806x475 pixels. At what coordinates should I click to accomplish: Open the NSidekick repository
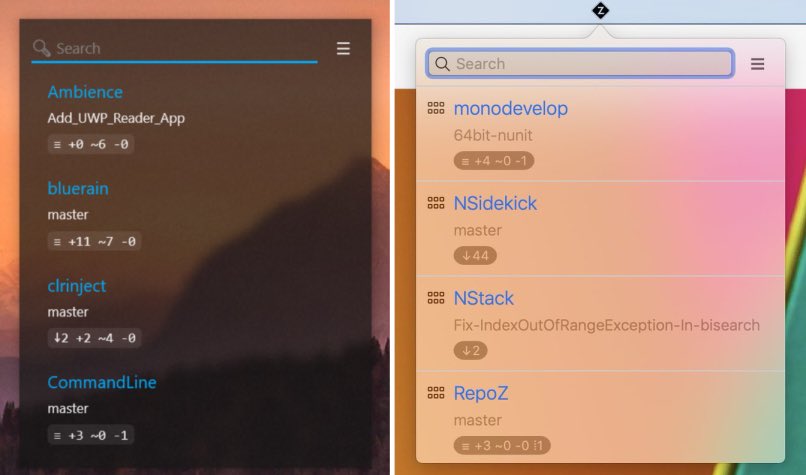point(495,204)
